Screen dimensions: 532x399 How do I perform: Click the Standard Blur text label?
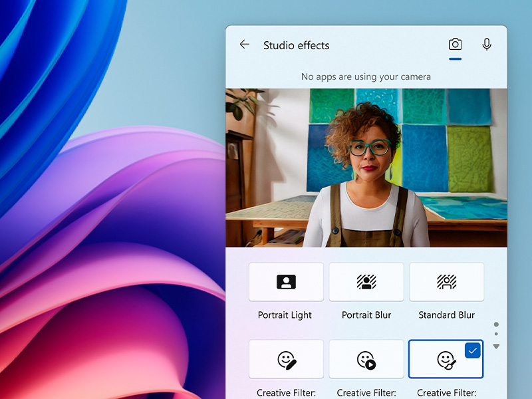[x=446, y=315]
